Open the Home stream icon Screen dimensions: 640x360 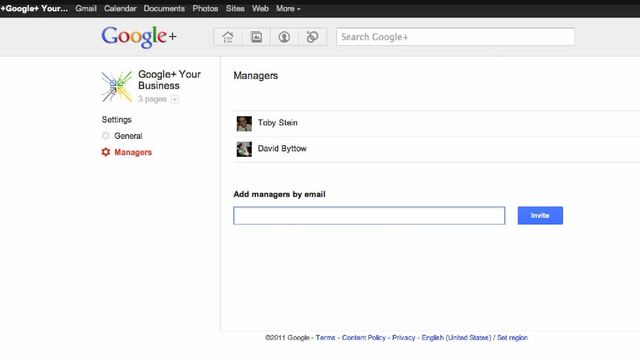pyautogui.click(x=228, y=37)
